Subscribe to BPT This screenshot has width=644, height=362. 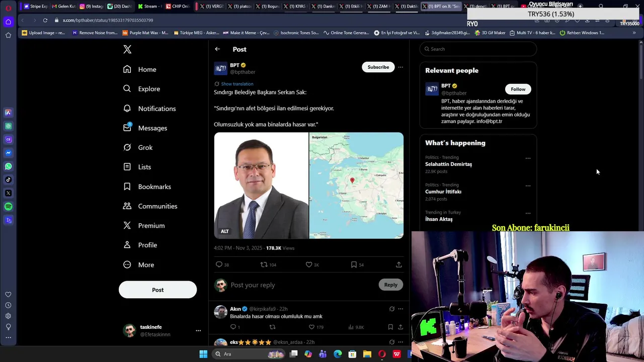[x=378, y=67]
